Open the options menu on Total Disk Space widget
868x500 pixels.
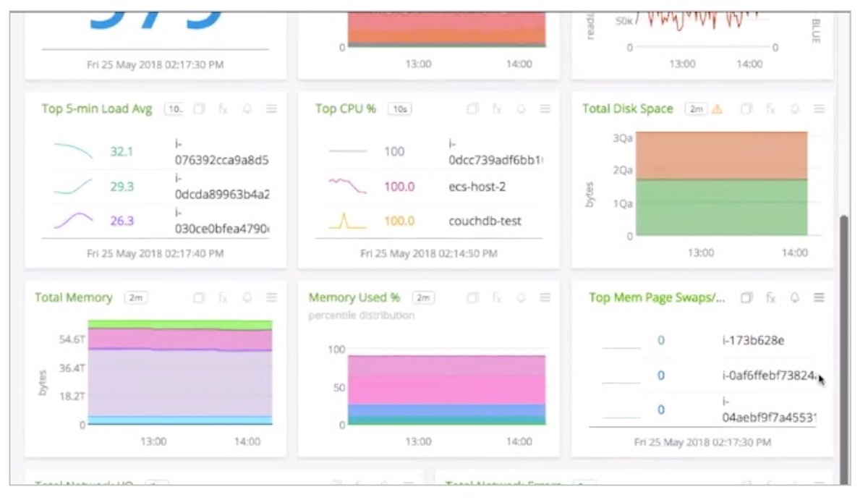click(819, 109)
